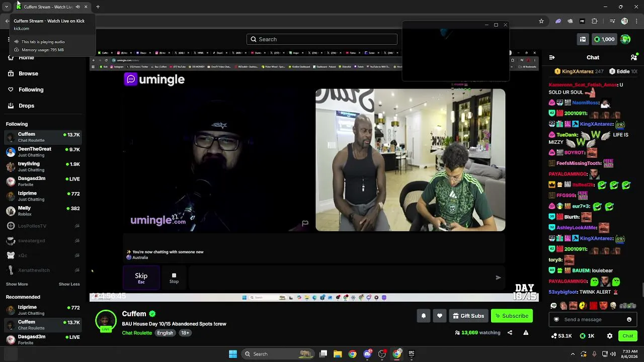The width and height of the screenshot is (644, 362).
Task: Open Epic Games launcher from the taskbar
Action: click(x=412, y=354)
